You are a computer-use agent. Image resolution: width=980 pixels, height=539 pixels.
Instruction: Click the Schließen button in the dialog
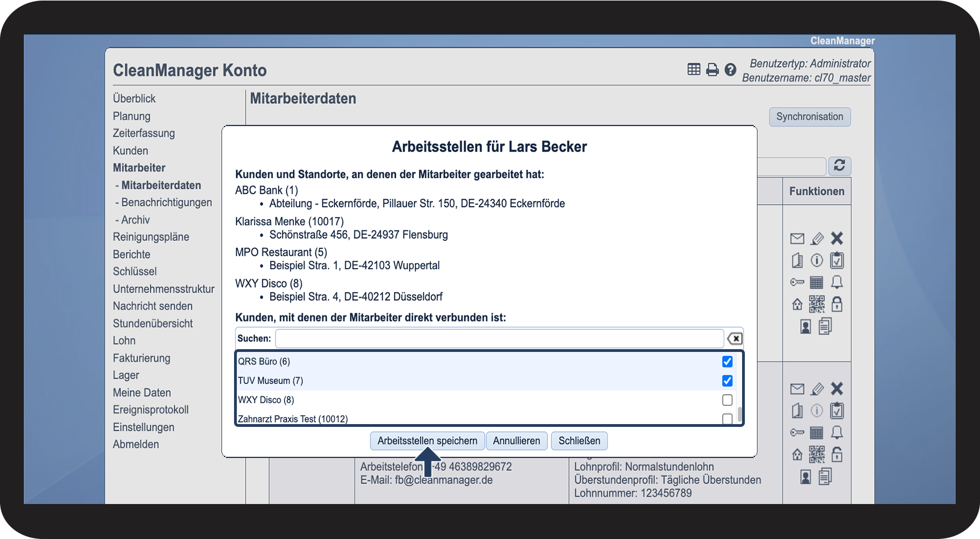(x=580, y=441)
